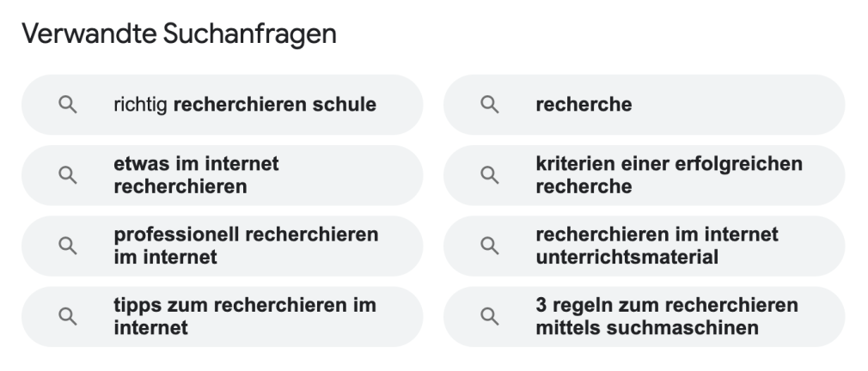868x371 pixels.
Task: Click the word 'unterrichtsmaterial' in the suggestion pill
Action: pos(627,257)
